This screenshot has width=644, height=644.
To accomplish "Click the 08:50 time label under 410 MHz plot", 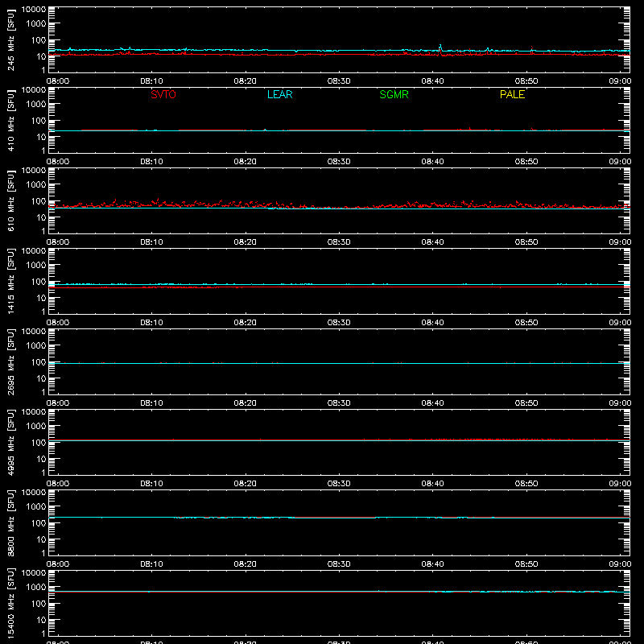I will pyautogui.click(x=526, y=162).
